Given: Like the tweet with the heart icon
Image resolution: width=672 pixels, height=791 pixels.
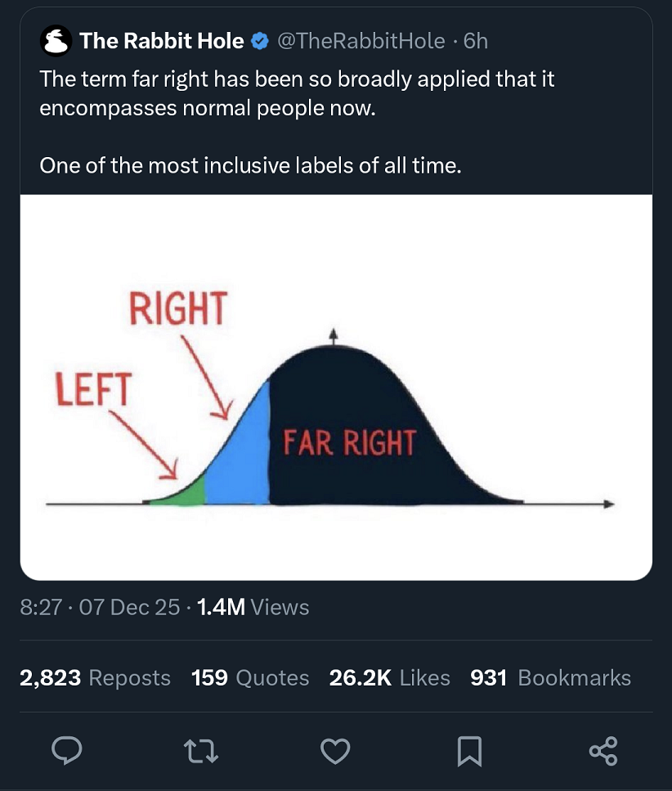Looking at the screenshot, I should [336, 751].
